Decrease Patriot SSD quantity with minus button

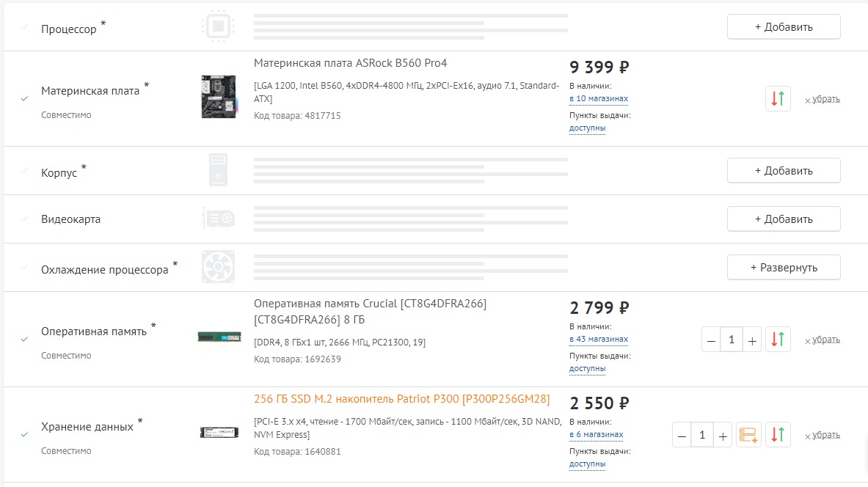[682, 436]
